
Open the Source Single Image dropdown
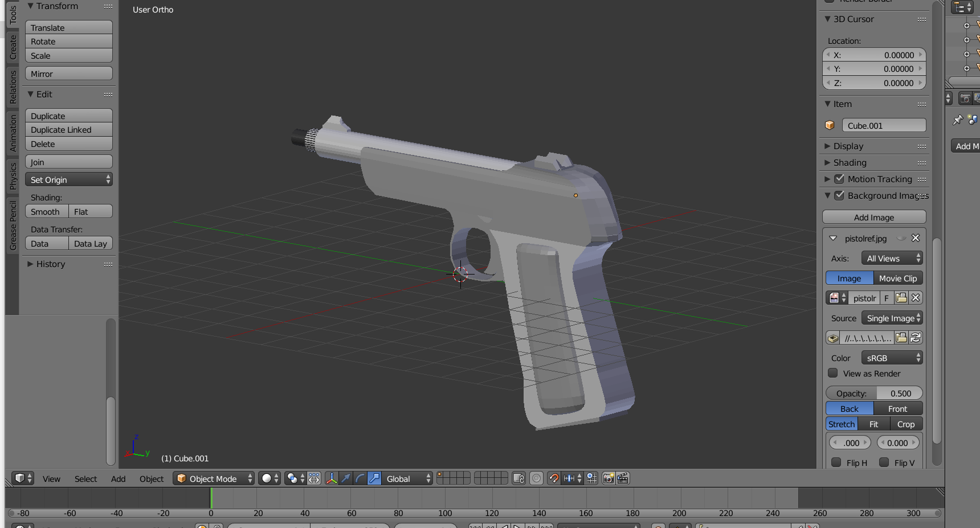(x=892, y=318)
